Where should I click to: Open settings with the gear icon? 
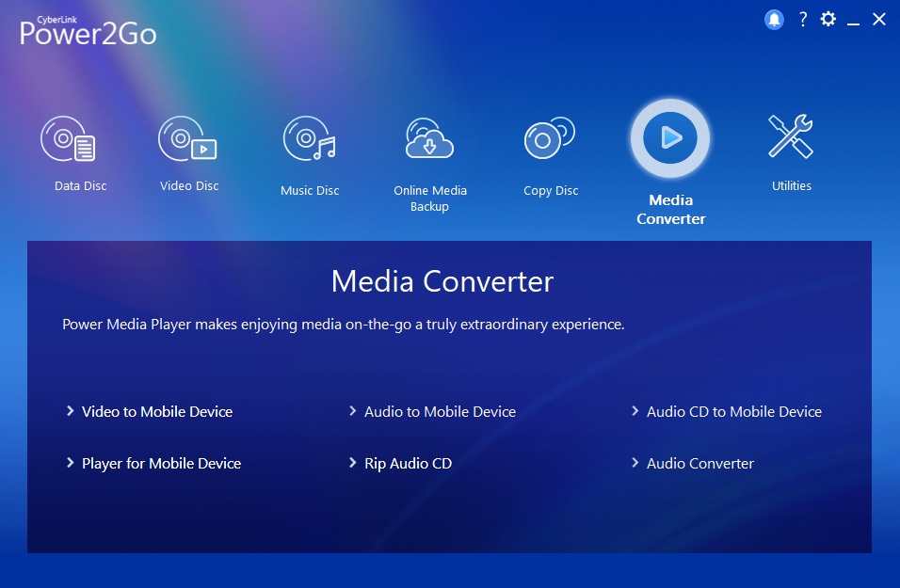click(x=828, y=20)
